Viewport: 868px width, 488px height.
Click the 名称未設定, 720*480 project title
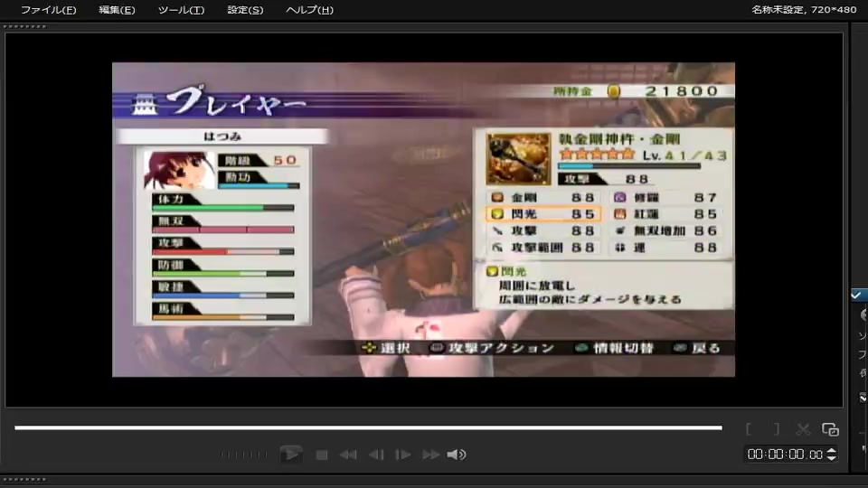804,9
